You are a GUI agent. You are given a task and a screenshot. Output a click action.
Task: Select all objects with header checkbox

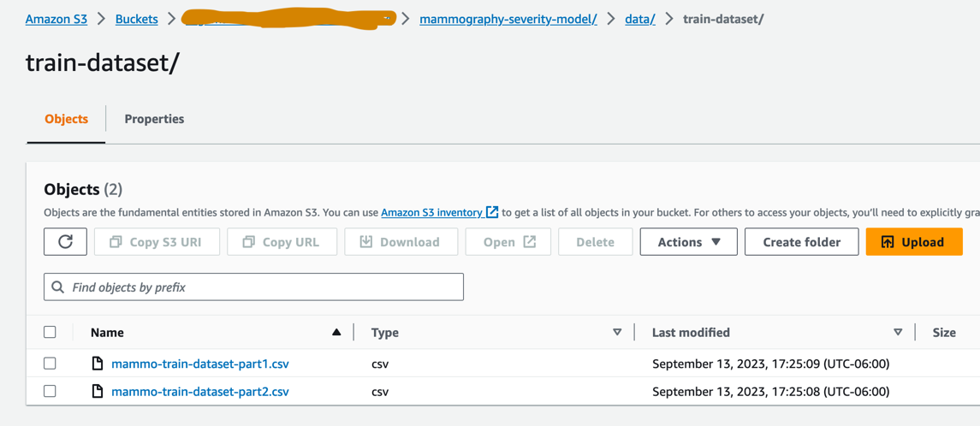coord(50,332)
